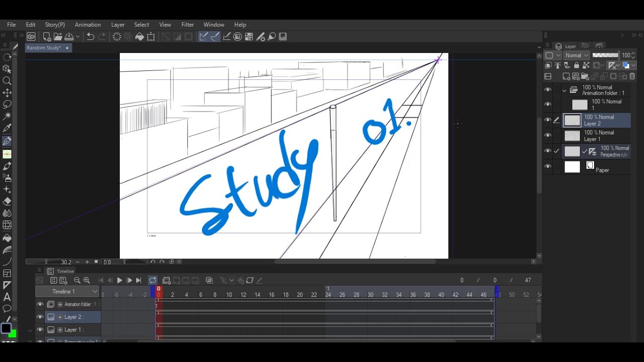Toggle visibility of Animation folder in Layer panel
Screen dimensions: 644x362
tap(547, 90)
